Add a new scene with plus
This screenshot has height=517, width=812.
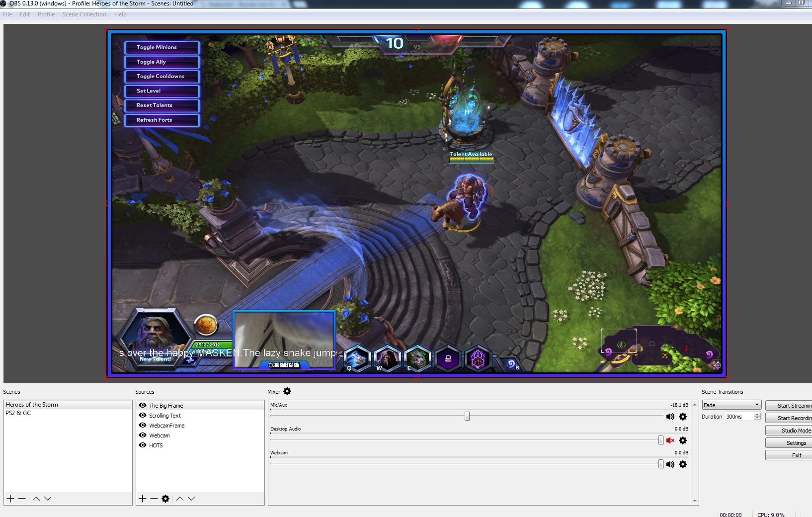(x=10, y=499)
